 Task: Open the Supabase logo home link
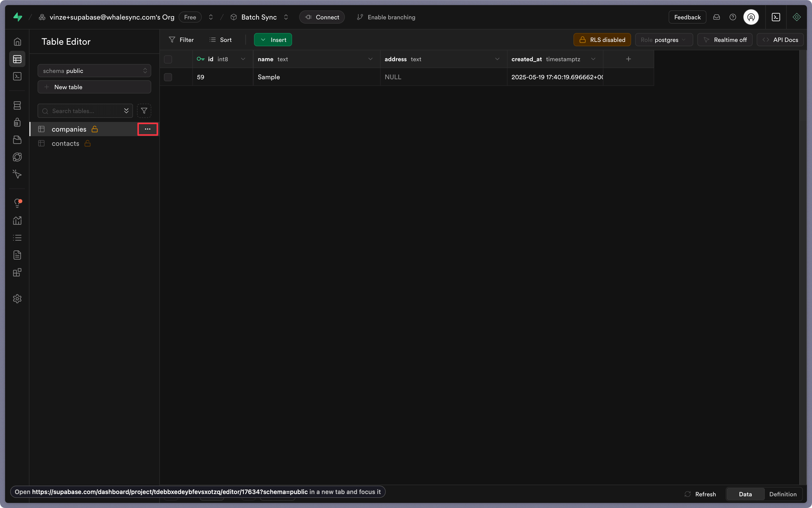[x=18, y=17]
